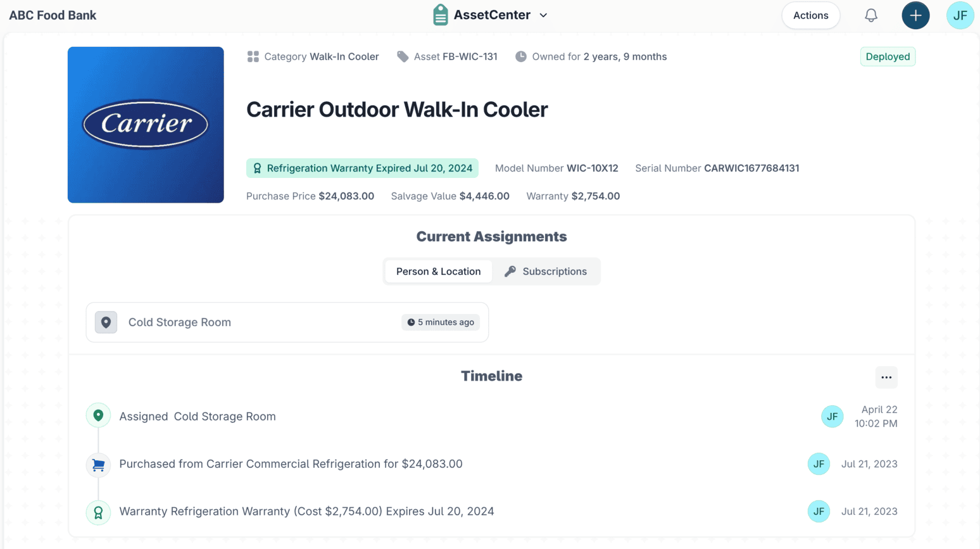Click ABC Food Bank organization name
This screenshot has height=549, width=980.
[53, 15]
